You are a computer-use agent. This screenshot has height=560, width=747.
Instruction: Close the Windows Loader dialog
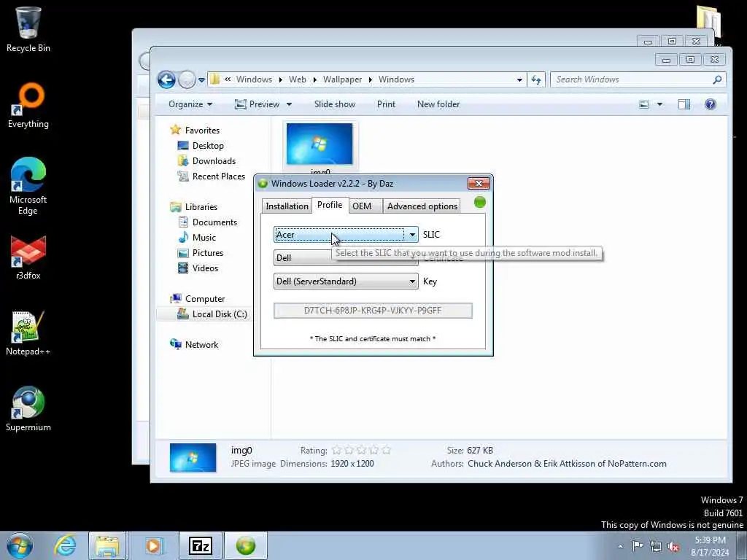click(x=479, y=183)
